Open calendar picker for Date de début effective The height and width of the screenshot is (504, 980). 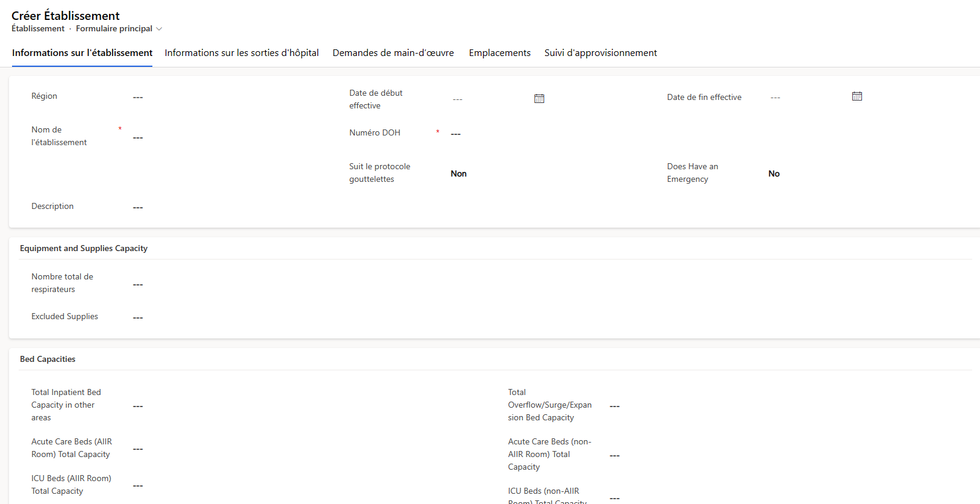pos(539,99)
